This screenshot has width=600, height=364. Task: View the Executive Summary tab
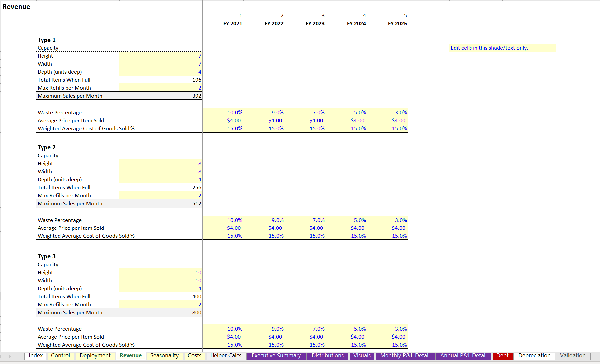[x=276, y=356]
